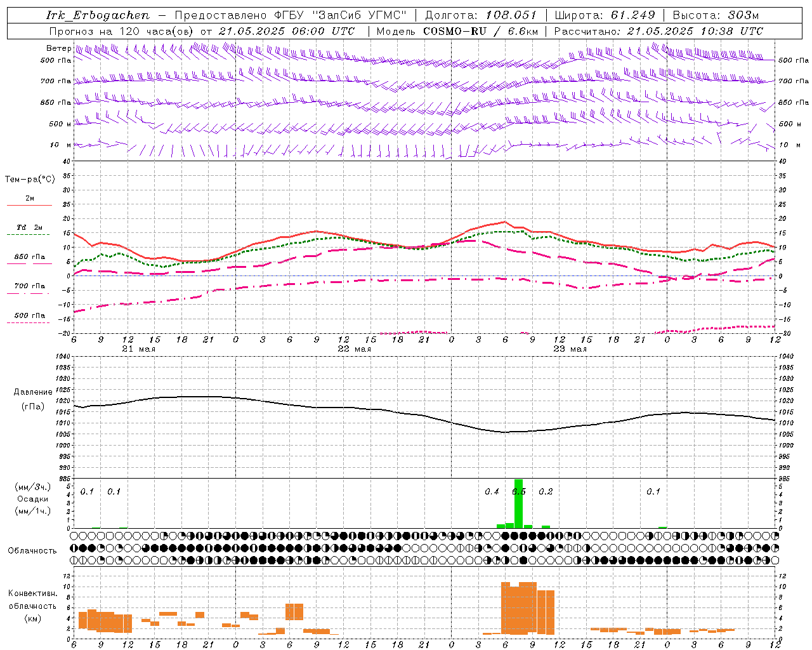Viewport: 812px width, 650px height.
Task: Click the "(км)" unit label of convective cloudiness
Action: tap(32, 618)
